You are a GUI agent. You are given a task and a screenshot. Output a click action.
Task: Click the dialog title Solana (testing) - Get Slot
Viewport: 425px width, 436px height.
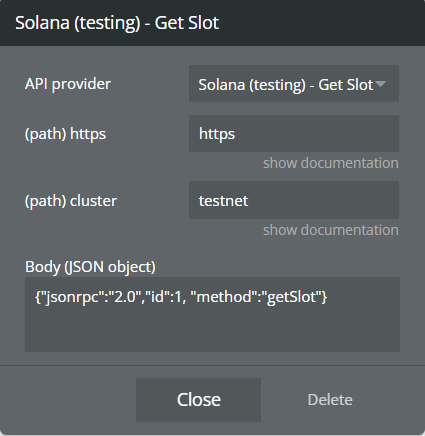point(117,23)
